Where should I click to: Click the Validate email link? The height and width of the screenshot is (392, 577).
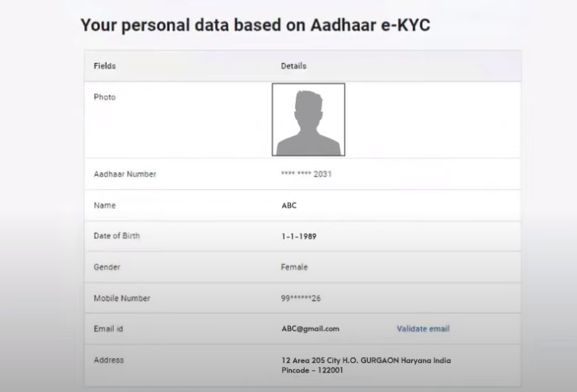click(423, 329)
